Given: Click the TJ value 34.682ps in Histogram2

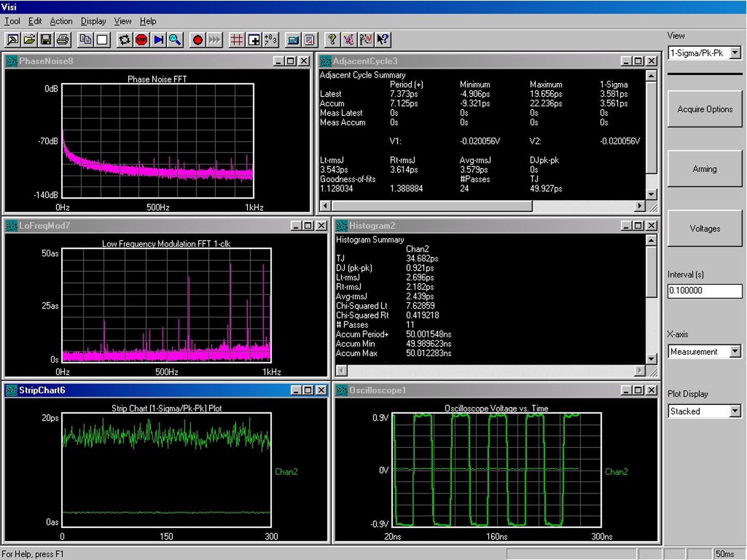Looking at the screenshot, I should [422, 259].
